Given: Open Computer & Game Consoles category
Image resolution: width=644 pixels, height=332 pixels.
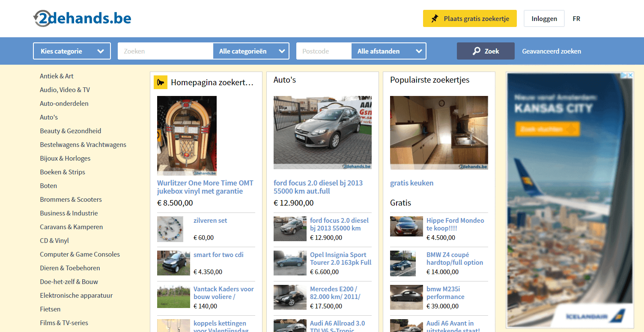Looking at the screenshot, I should [80, 254].
